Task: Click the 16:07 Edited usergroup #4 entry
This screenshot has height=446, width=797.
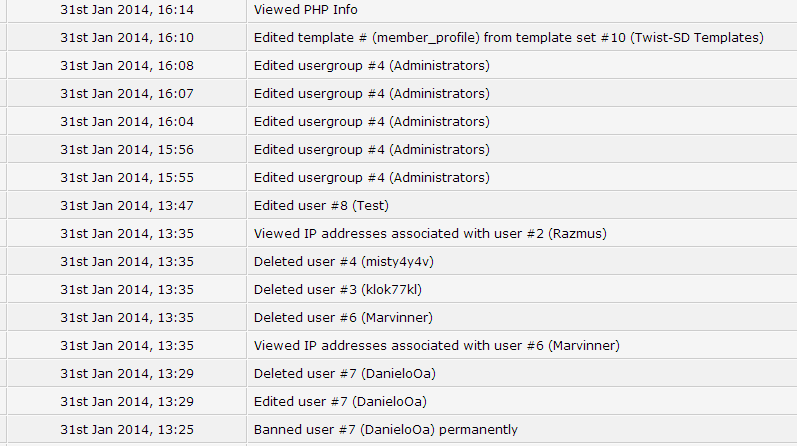Action: pyautogui.click(x=372, y=94)
